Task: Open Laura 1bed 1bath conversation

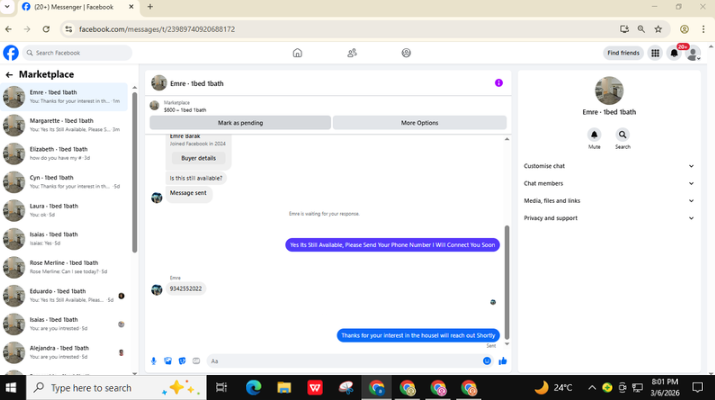Action: click(65, 210)
